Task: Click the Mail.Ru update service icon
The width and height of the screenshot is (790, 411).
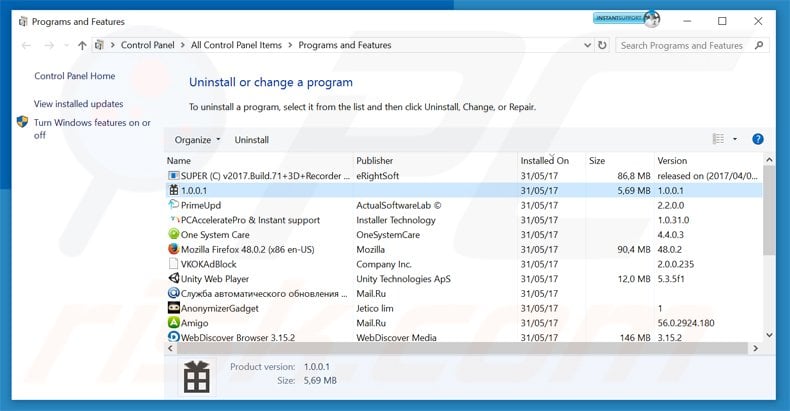Action: tap(173, 293)
